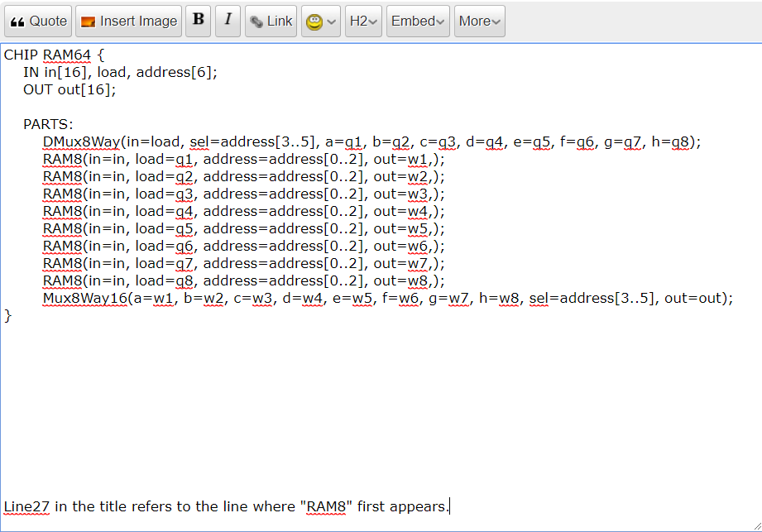Insert a hyperlink with the Link button
762x532 pixels.
coord(271,22)
